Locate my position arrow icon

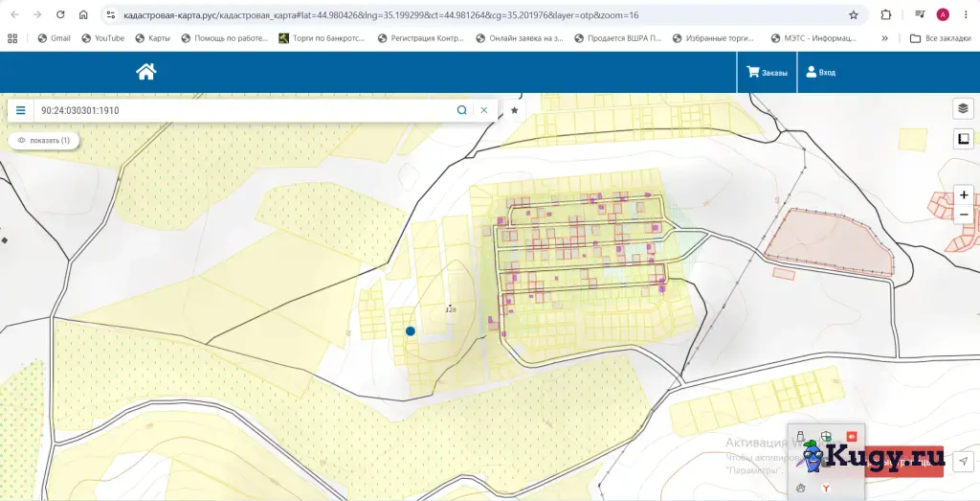(x=963, y=462)
